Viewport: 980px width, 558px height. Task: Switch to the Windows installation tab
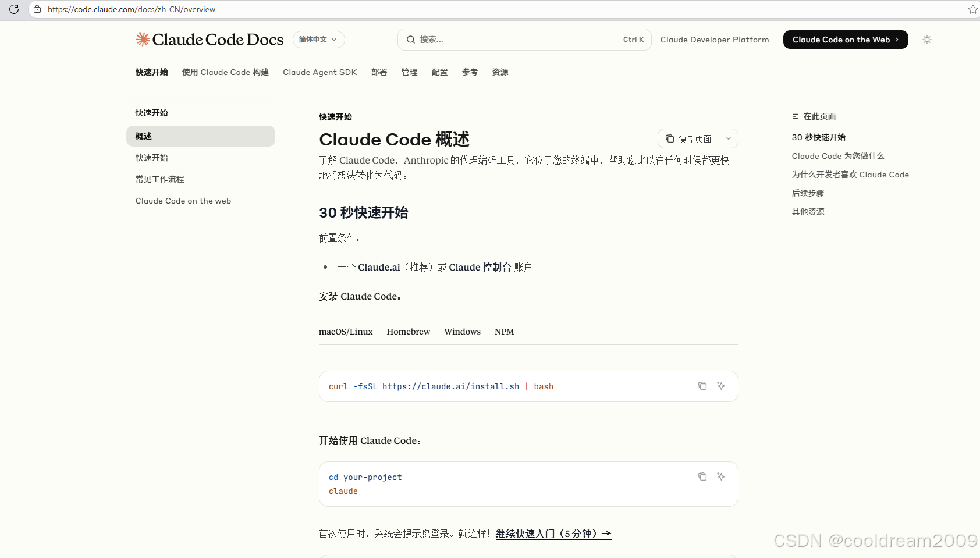coord(462,332)
